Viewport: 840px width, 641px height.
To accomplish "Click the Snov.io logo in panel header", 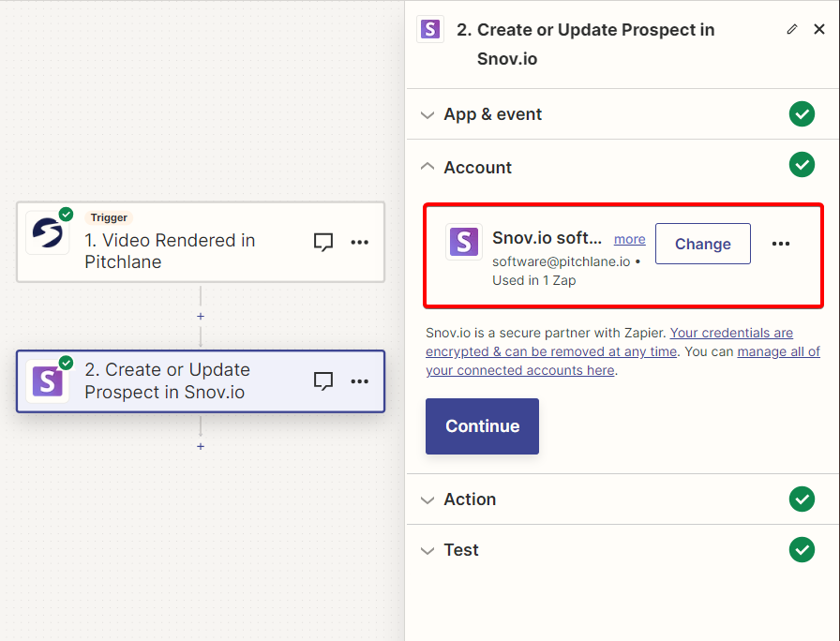I will [430, 29].
